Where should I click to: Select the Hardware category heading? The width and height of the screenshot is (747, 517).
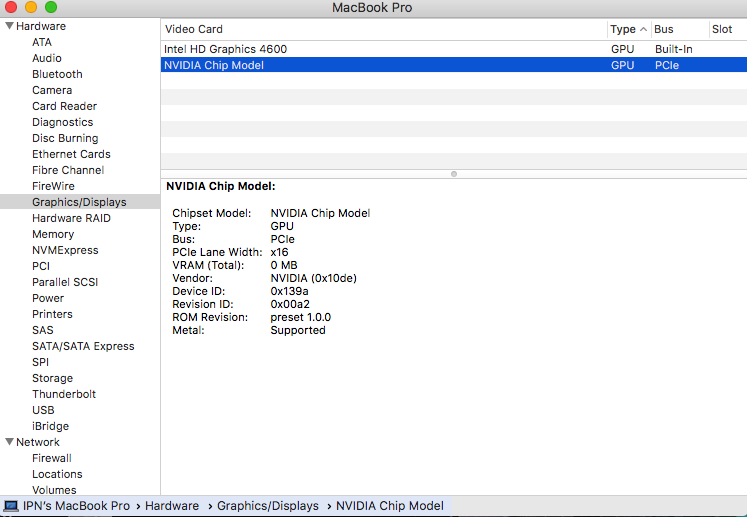click(x=41, y=26)
